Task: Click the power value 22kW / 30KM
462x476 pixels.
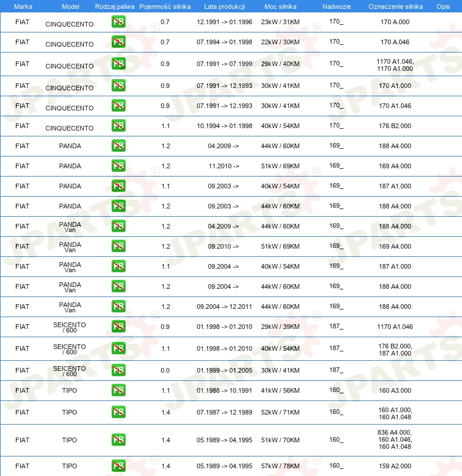Action: 280,42
